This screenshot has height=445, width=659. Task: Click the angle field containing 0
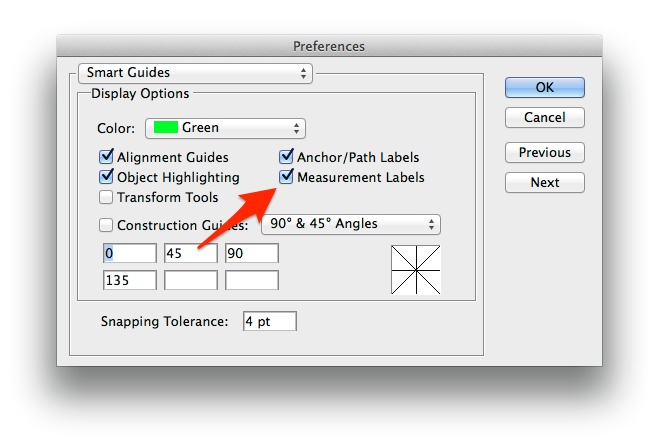tap(130, 253)
